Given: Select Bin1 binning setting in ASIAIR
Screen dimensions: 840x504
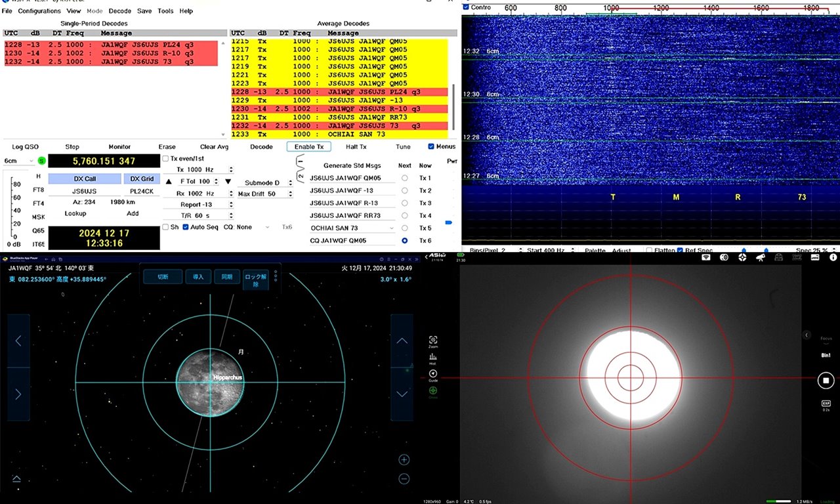Looking at the screenshot, I should (826, 355).
